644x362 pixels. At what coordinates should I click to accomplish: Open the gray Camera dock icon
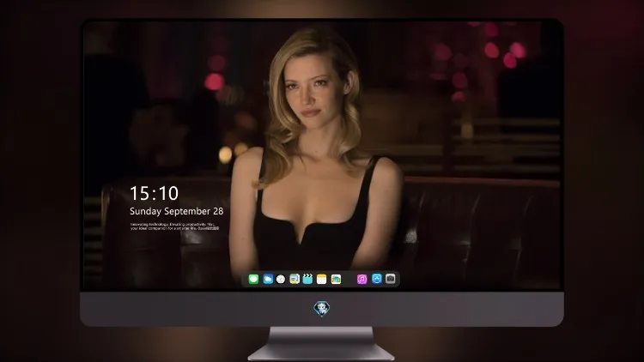[391, 279]
